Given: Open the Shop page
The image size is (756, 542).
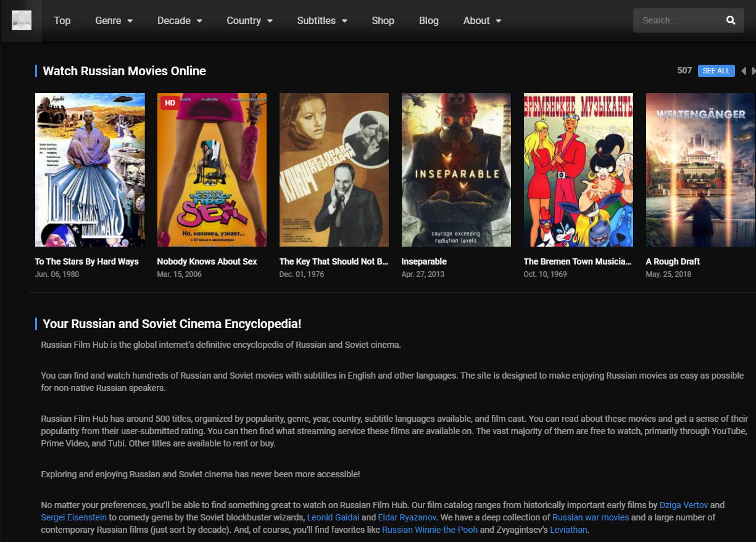Looking at the screenshot, I should 383,20.
